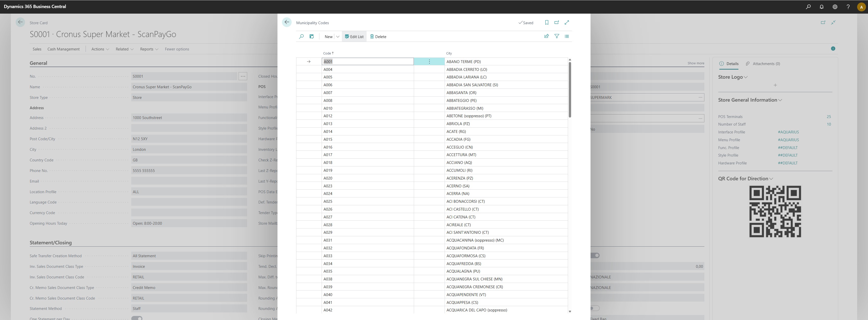Click the scrollbar up arrow in list

[570, 60]
